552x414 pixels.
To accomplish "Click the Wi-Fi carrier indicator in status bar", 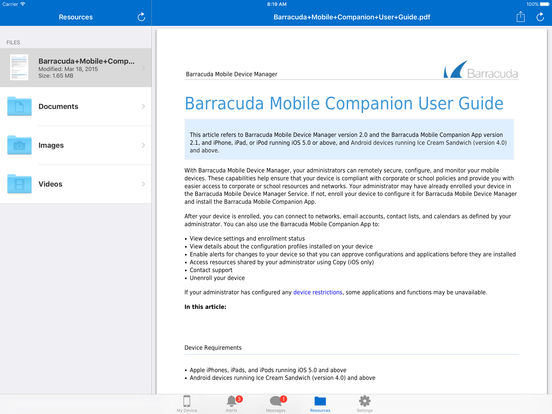I will (14, 4).
